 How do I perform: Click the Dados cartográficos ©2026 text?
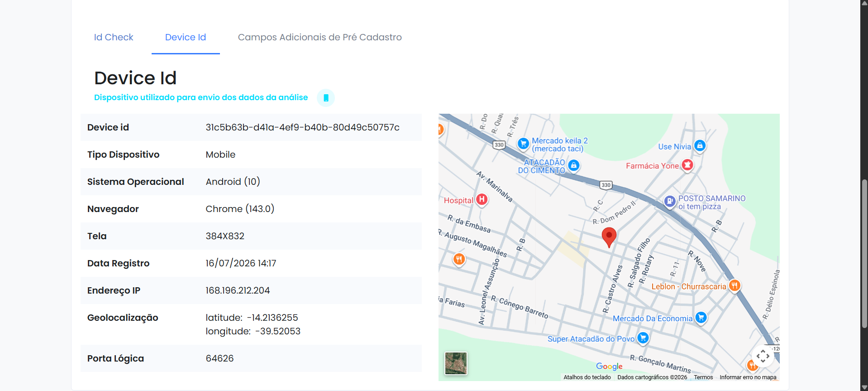(x=652, y=377)
